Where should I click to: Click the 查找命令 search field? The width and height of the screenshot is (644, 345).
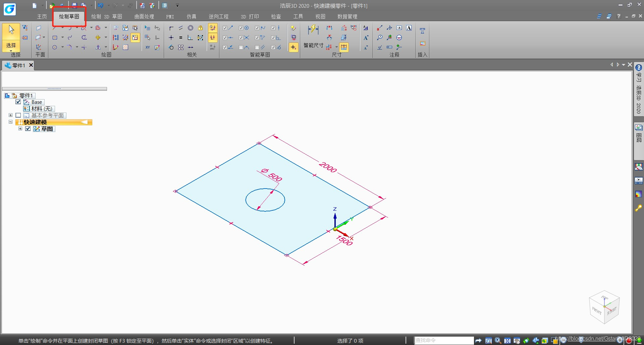444,340
